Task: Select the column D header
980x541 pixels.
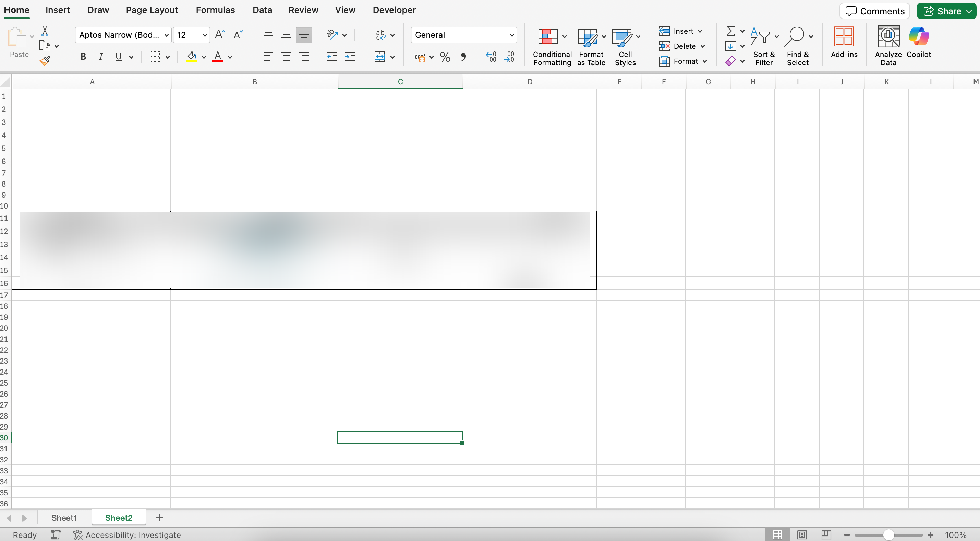Action: (530, 81)
